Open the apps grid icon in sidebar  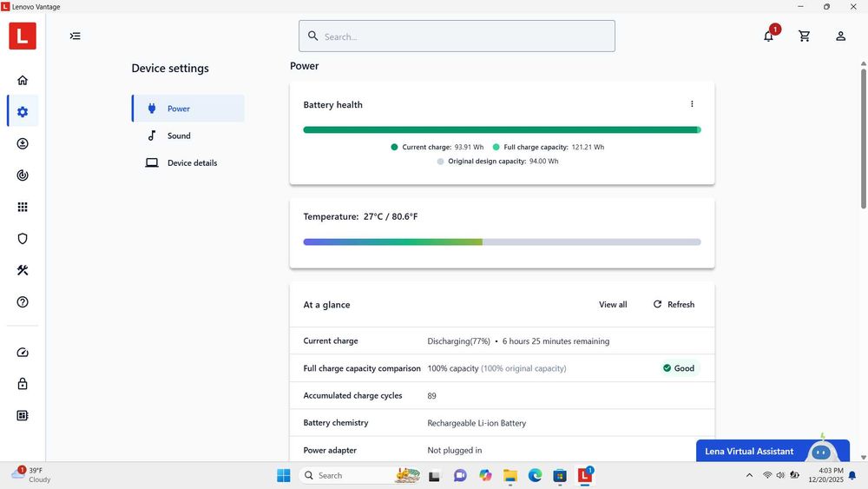pos(23,207)
